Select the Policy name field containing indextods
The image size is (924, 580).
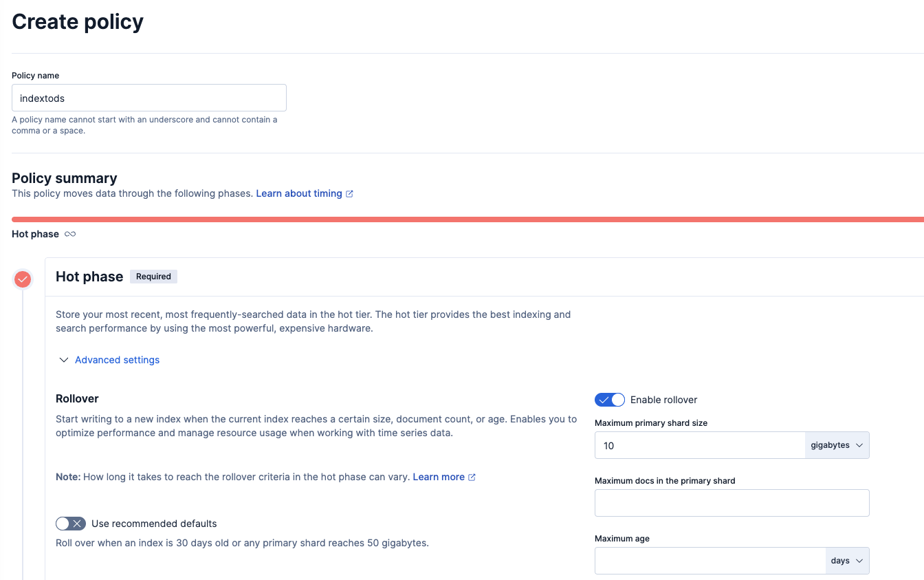pyautogui.click(x=148, y=97)
